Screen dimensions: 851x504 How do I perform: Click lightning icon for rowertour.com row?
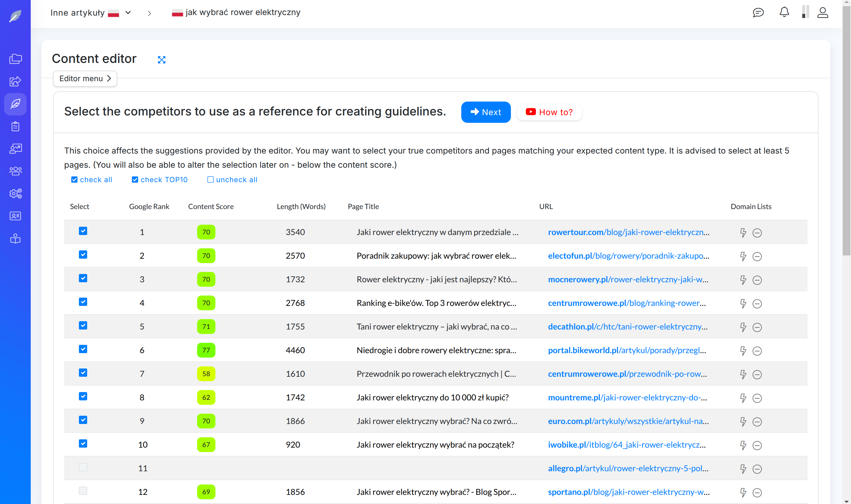point(743,233)
